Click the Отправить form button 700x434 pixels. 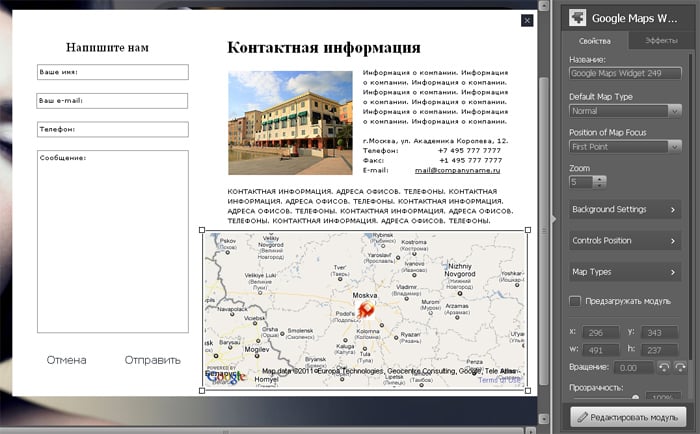click(152, 360)
